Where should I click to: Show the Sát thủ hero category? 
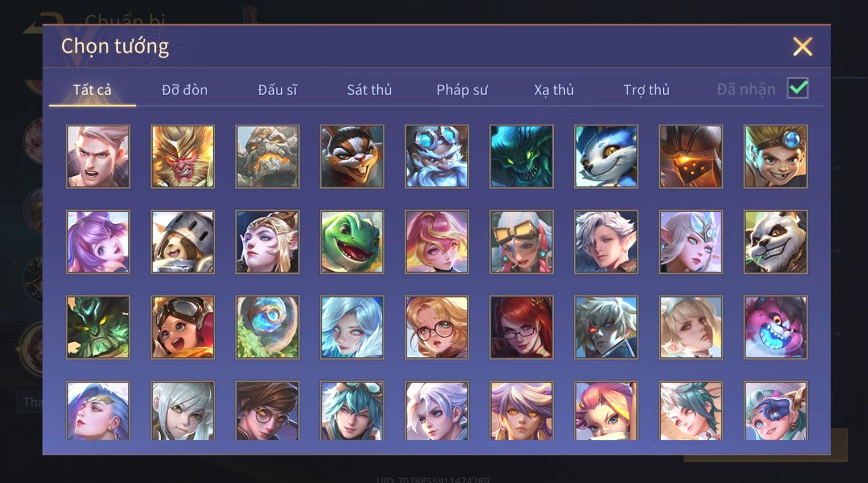coord(369,90)
